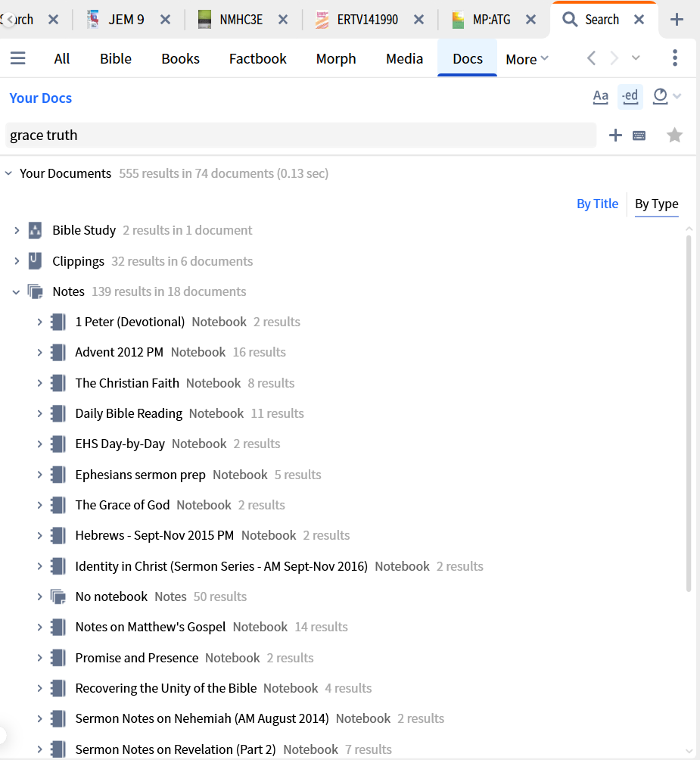Click the Clippings document type icon
The width and height of the screenshot is (700, 760).
point(35,260)
